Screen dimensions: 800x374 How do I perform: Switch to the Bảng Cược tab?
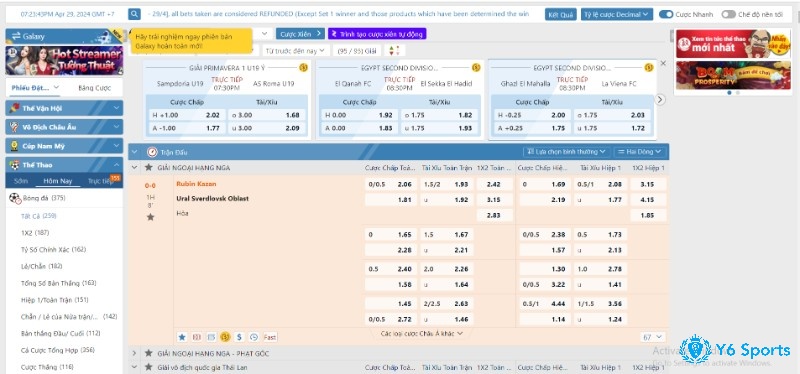(94, 88)
